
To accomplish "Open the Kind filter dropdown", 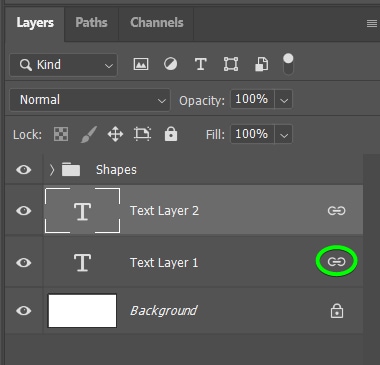I will click(x=63, y=65).
